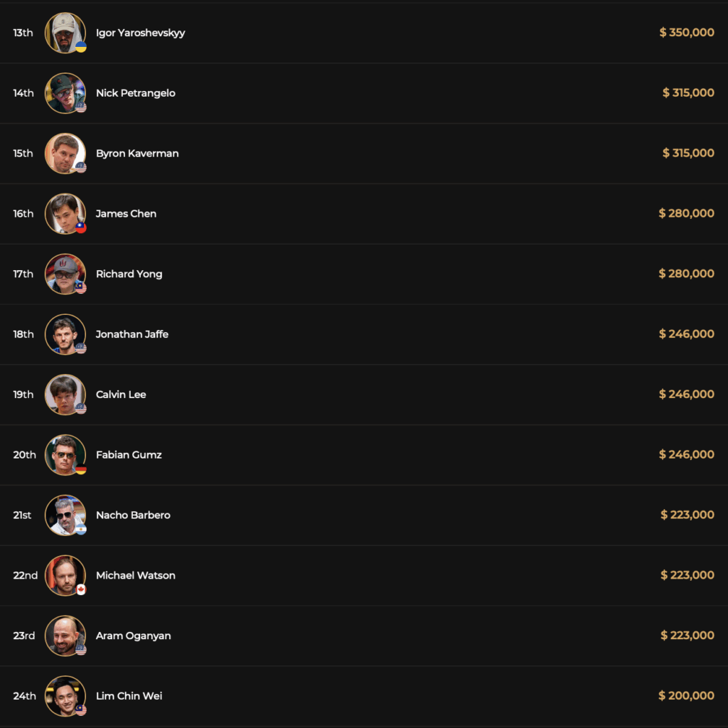The image size is (728, 728).
Task: Open Byron Kaverman's avatar image
Action: (65, 154)
